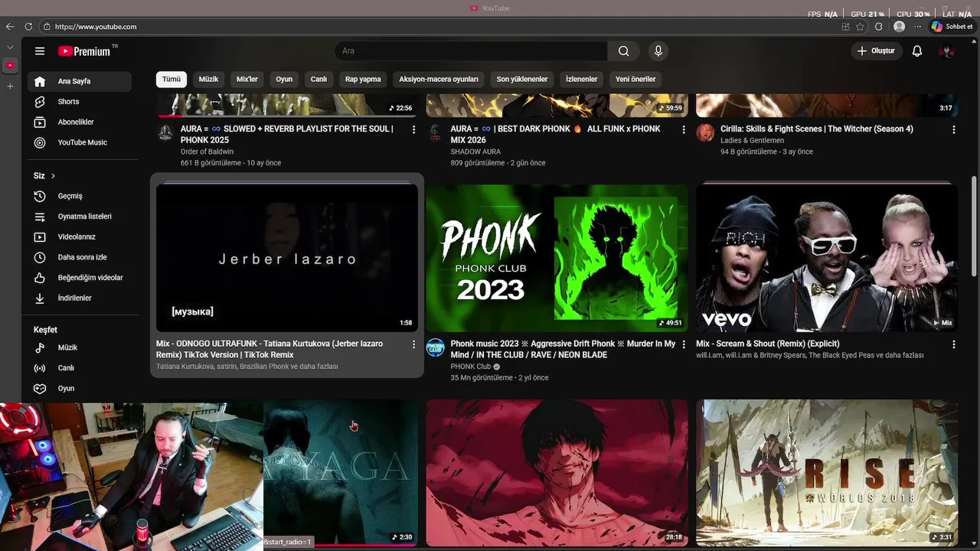Click the Oluştur create button

877,51
